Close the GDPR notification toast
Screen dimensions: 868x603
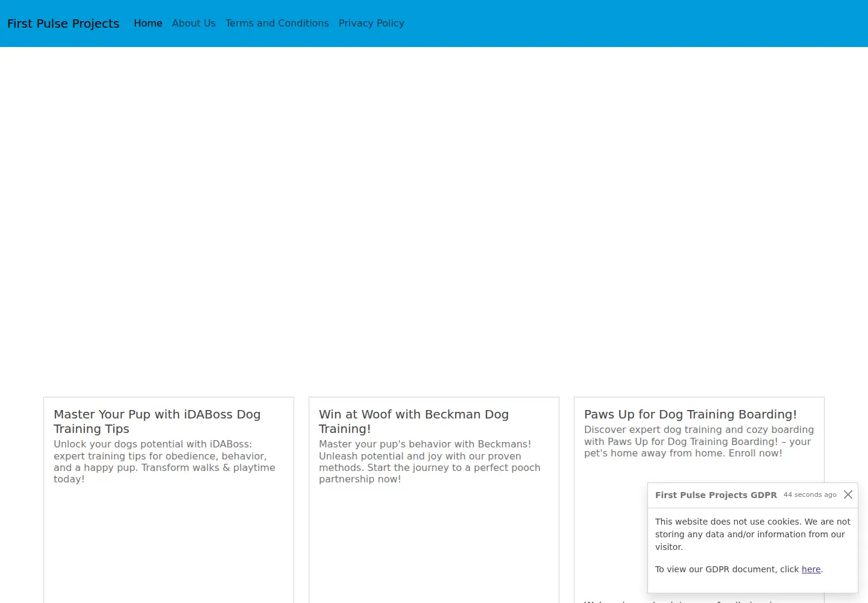click(848, 494)
